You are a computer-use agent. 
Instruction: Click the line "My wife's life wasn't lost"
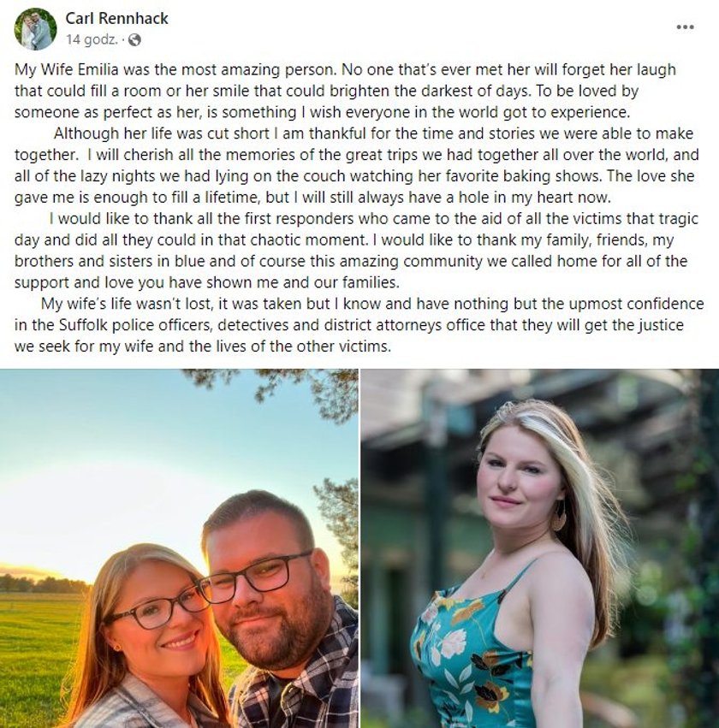pyautogui.click(x=372, y=304)
